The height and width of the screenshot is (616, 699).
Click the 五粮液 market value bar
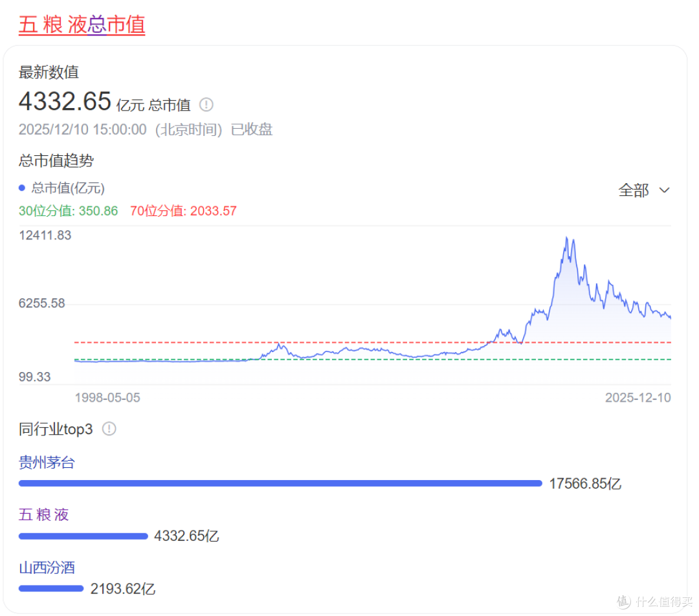point(83,536)
